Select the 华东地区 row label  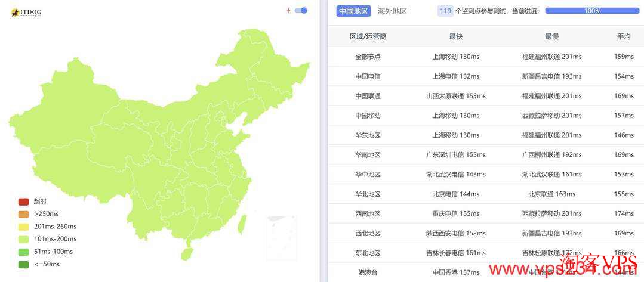tap(368, 135)
